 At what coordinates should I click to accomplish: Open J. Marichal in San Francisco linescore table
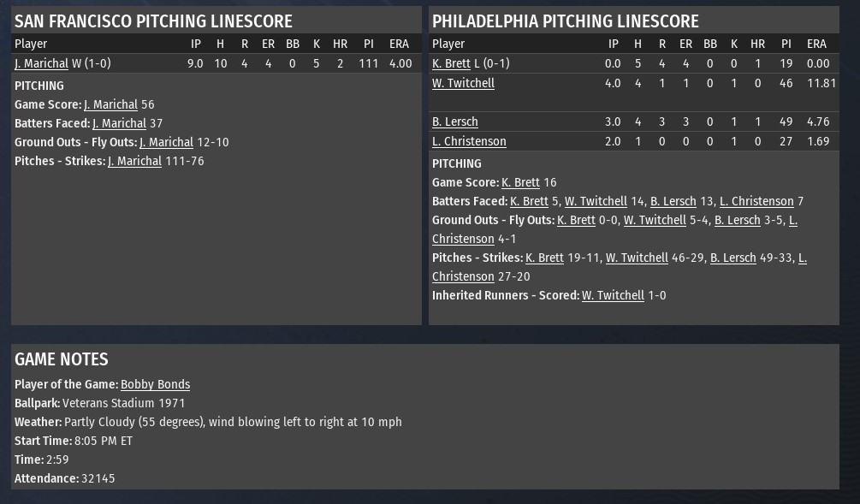point(41,63)
